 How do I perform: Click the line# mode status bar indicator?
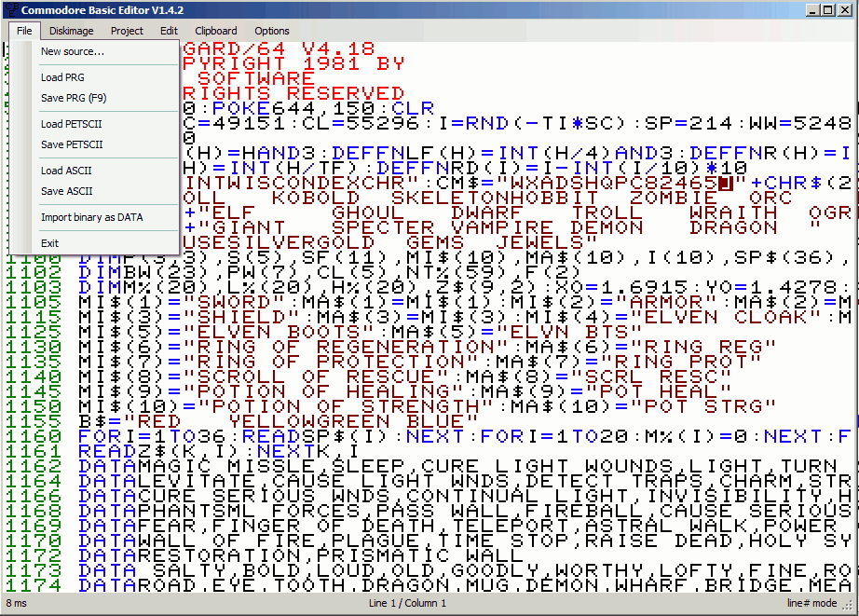click(811, 603)
